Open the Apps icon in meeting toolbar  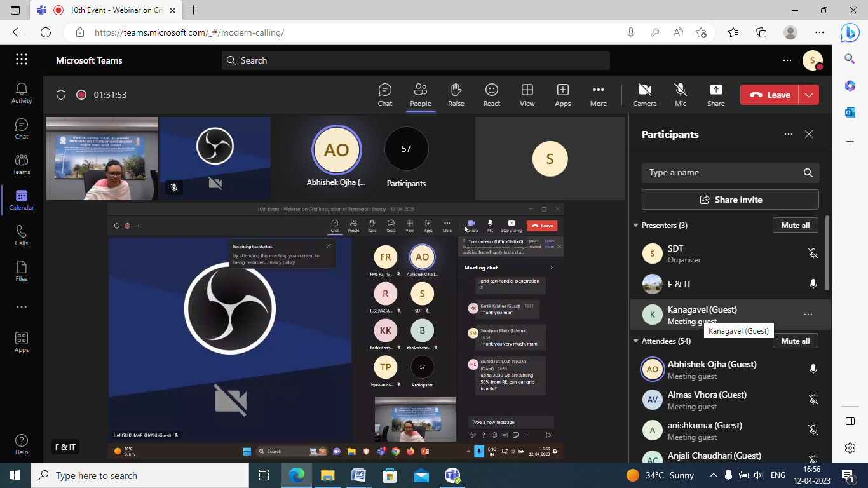point(562,95)
